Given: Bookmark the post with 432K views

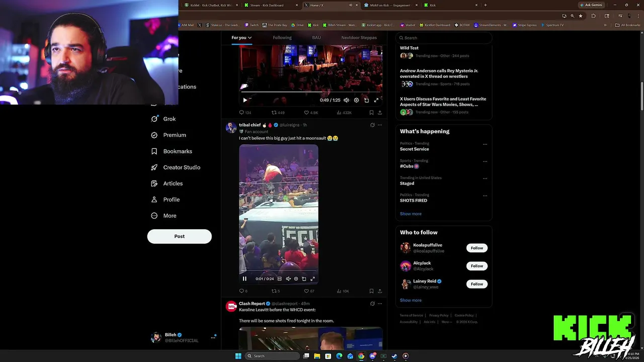Looking at the screenshot, I should pos(371,113).
